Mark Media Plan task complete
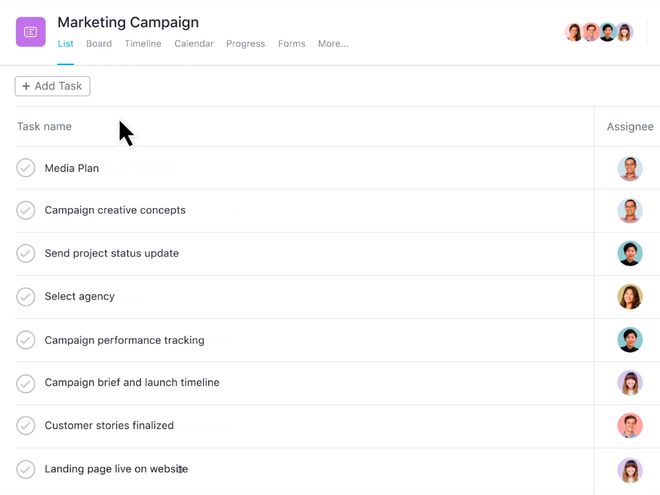Screen dimensions: 660x495 pyautogui.click(x=26, y=168)
